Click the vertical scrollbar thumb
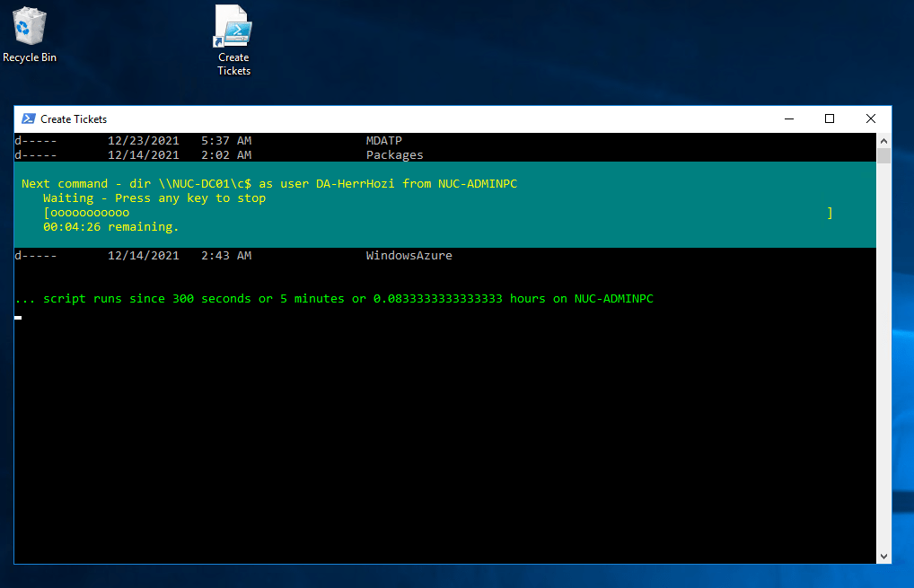This screenshot has width=914, height=588. coord(883,156)
